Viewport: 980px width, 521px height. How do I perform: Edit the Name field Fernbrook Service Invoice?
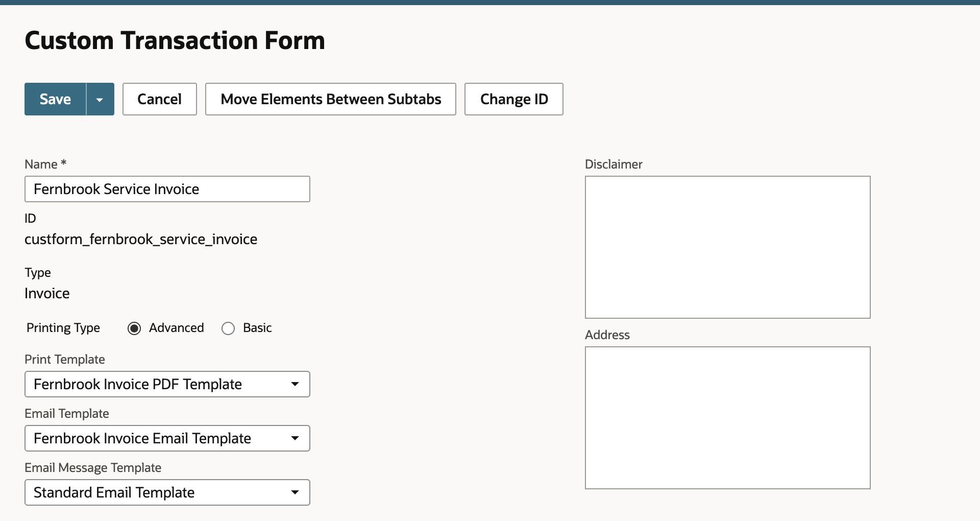coord(167,189)
